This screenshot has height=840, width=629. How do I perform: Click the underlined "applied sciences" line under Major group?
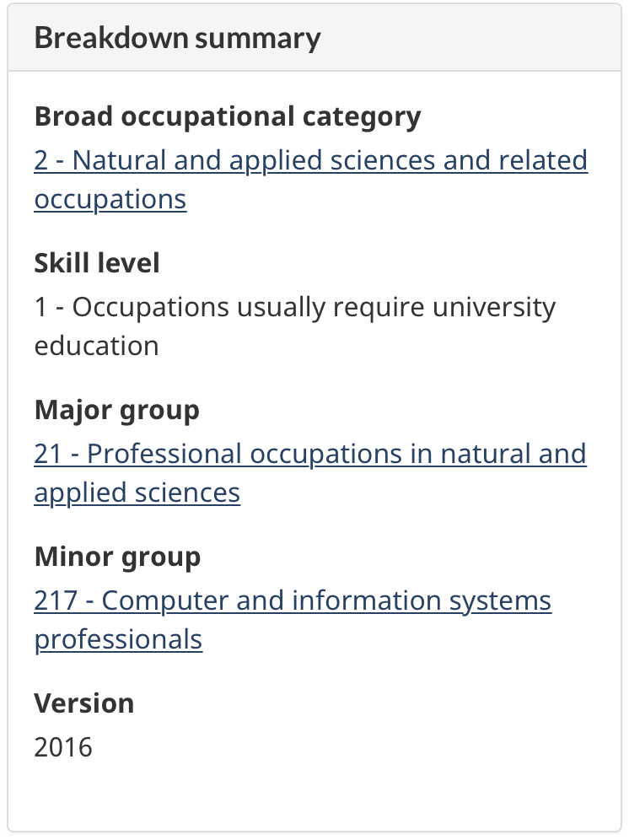point(137,493)
